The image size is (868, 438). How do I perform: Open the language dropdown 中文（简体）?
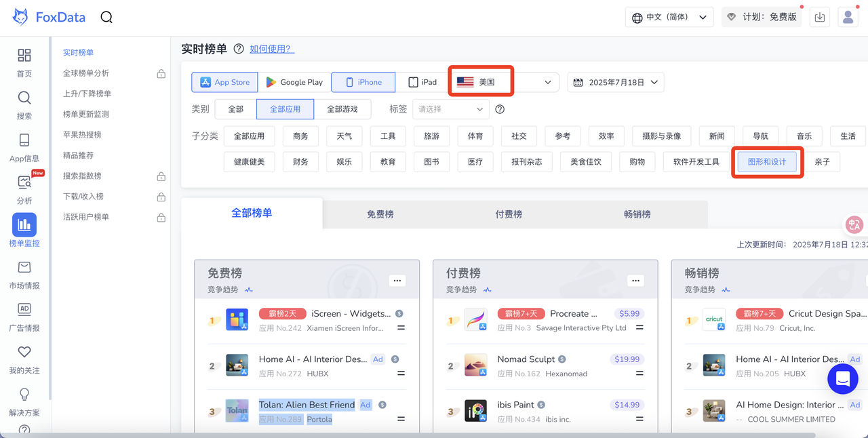tap(669, 18)
